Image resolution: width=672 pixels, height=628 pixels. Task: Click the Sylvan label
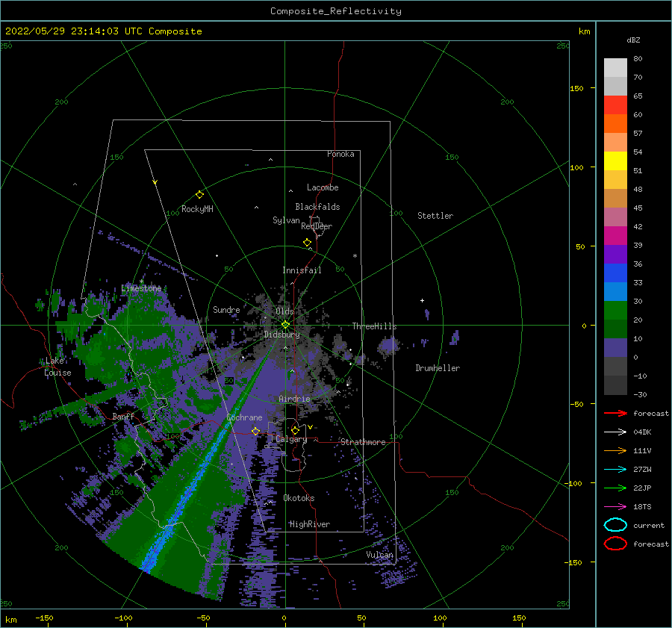(x=286, y=220)
